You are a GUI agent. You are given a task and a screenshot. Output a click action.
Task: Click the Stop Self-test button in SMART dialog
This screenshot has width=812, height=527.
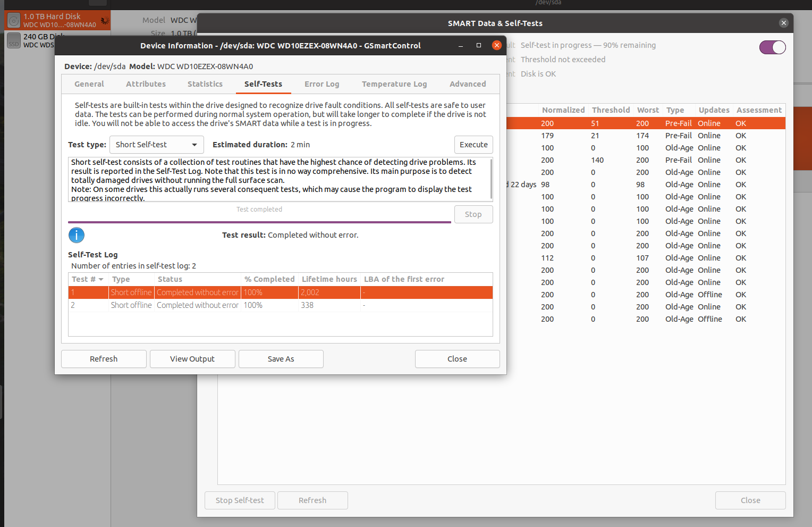240,500
